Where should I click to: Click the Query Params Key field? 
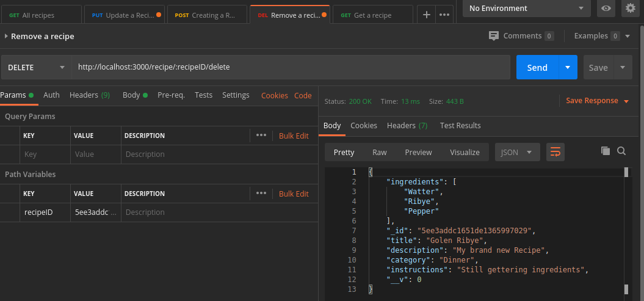45,154
